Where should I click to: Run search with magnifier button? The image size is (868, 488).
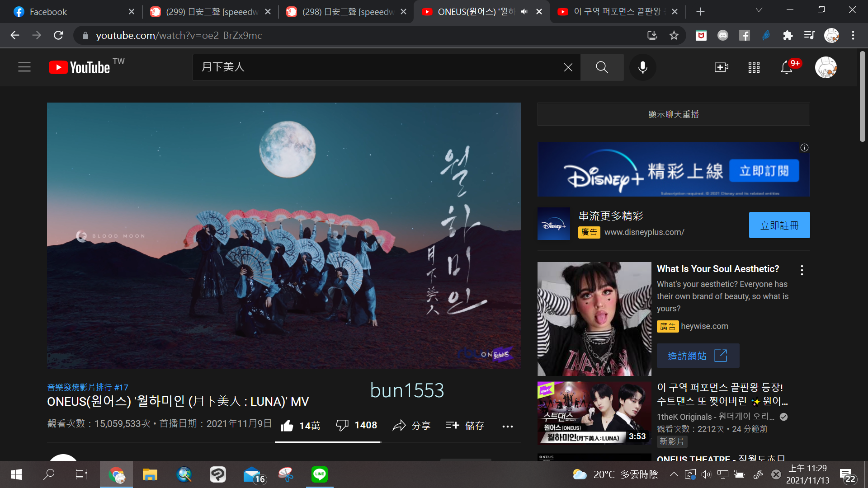(x=602, y=67)
